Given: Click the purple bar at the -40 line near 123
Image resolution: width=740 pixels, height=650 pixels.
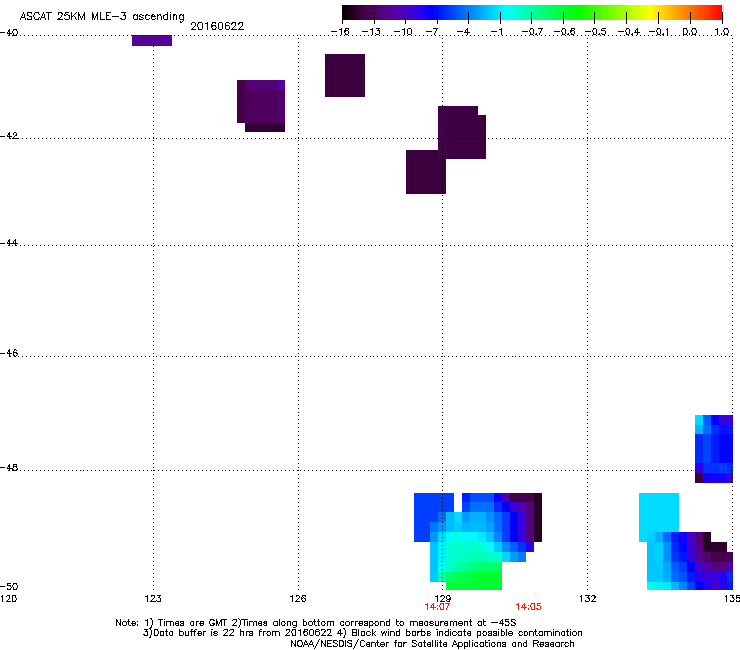Looking at the screenshot, I should (152, 41).
